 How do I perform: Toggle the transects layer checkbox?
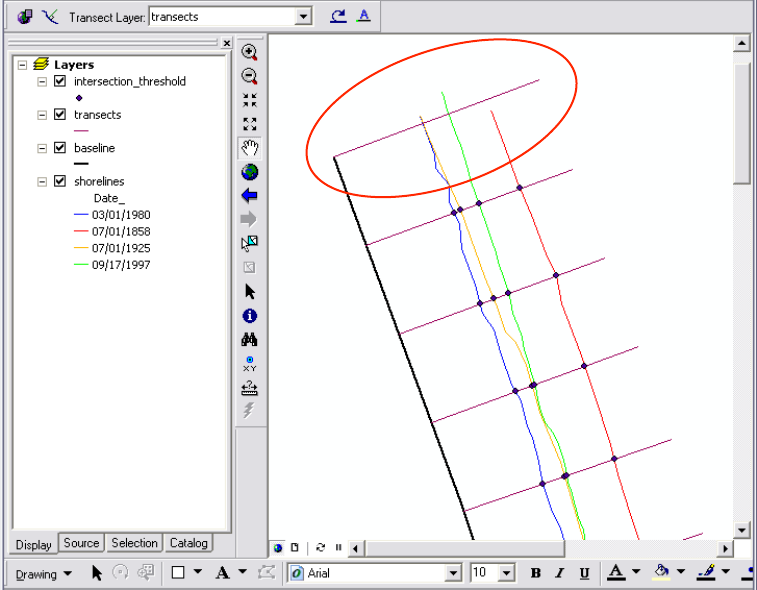pyautogui.click(x=60, y=115)
